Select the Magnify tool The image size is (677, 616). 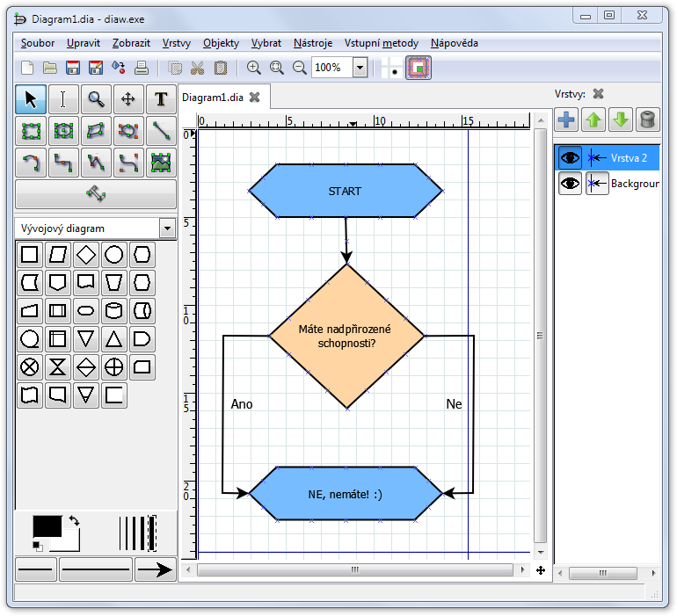click(96, 99)
